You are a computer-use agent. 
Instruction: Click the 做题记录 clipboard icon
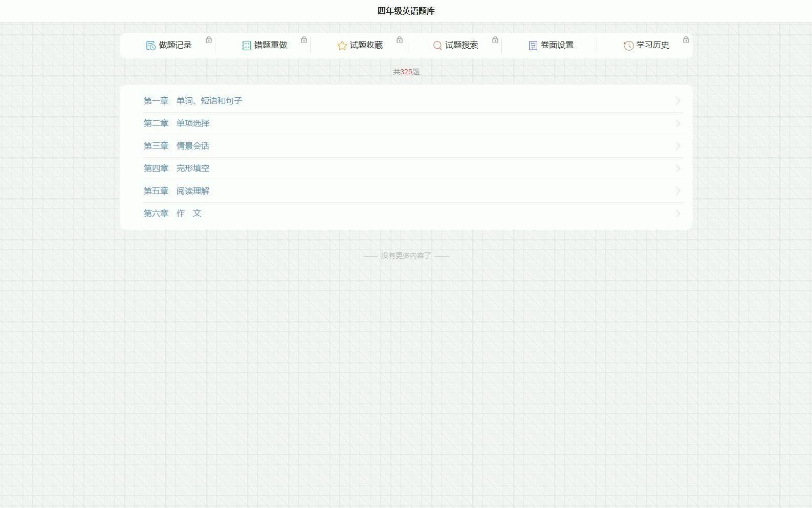pyautogui.click(x=150, y=46)
